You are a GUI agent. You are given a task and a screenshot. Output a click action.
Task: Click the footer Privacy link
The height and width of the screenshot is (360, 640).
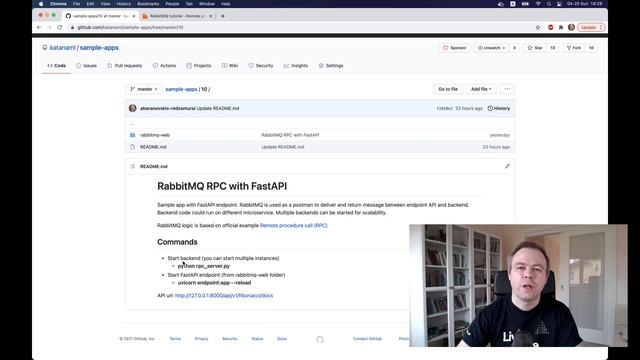tap(201, 339)
